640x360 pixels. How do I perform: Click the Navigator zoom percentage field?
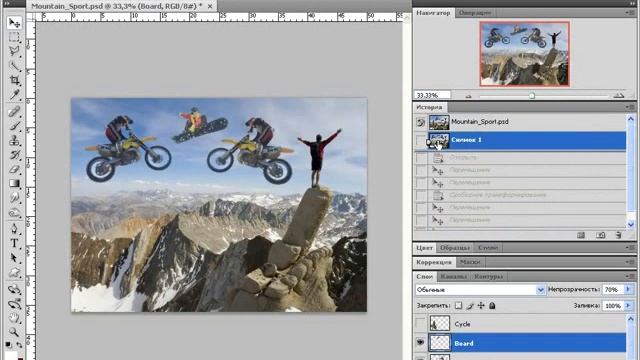point(433,95)
